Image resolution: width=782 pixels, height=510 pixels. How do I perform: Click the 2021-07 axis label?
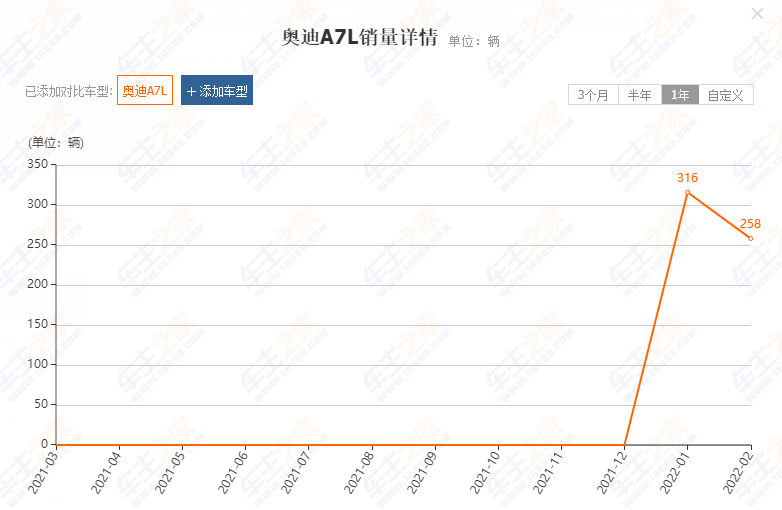(x=296, y=471)
